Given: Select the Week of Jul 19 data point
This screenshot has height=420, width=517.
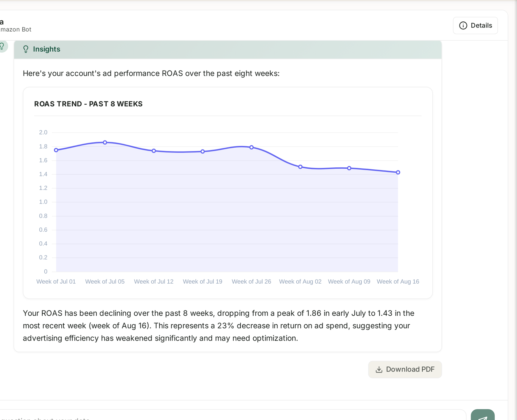Looking at the screenshot, I should click(203, 152).
